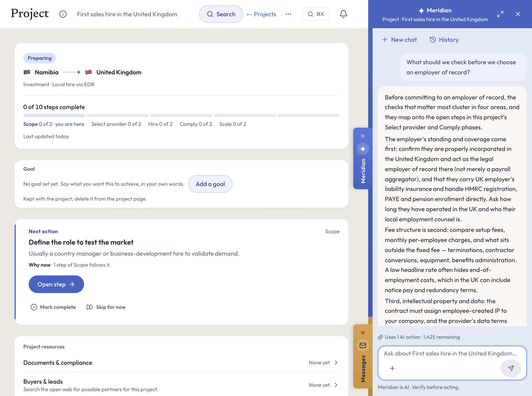
Task: Open the Messages envelope icon
Action: coord(363,345)
